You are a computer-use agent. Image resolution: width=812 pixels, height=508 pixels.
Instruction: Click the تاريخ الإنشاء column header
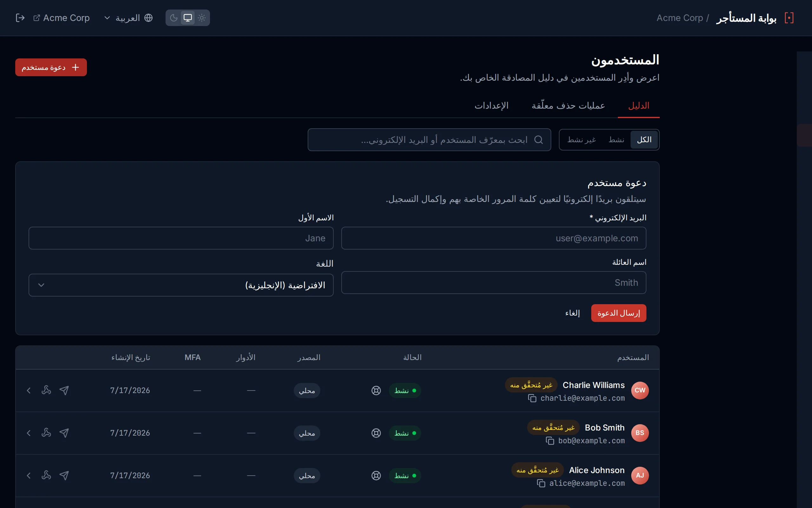point(131,358)
